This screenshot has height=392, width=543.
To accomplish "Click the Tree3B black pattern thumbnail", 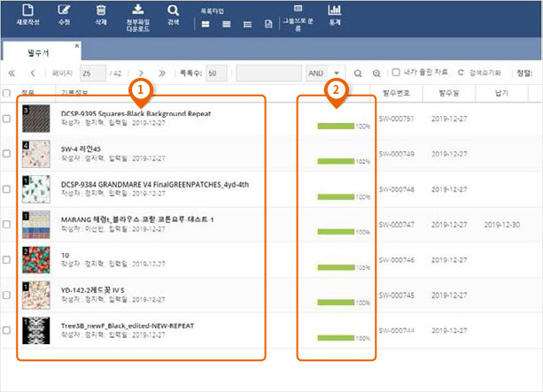I will point(36,331).
